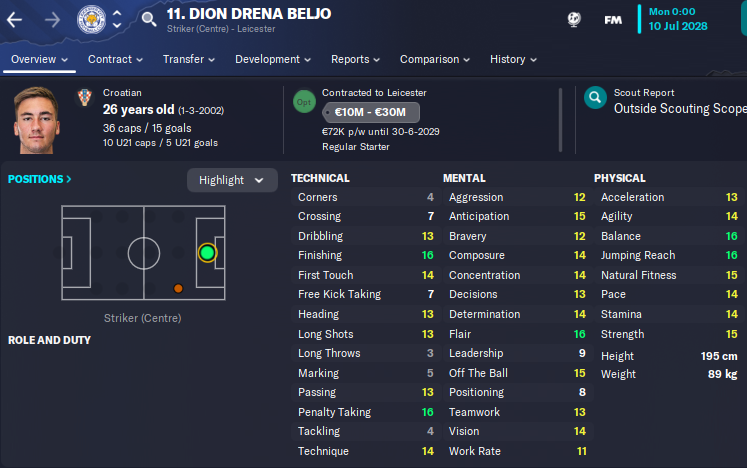Switch to the History tab
The image size is (747, 468).
point(513,59)
